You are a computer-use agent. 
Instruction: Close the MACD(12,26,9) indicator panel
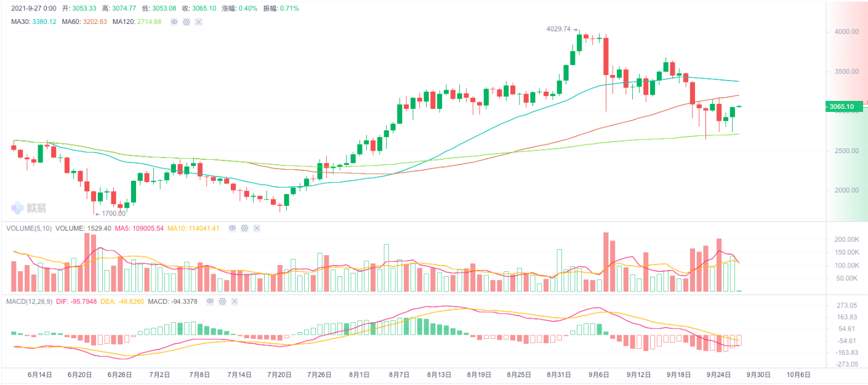(235, 301)
